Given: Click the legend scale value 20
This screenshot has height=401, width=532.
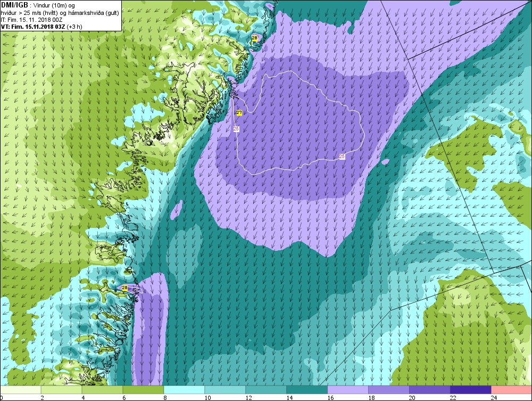Looking at the screenshot, I should [412, 398].
